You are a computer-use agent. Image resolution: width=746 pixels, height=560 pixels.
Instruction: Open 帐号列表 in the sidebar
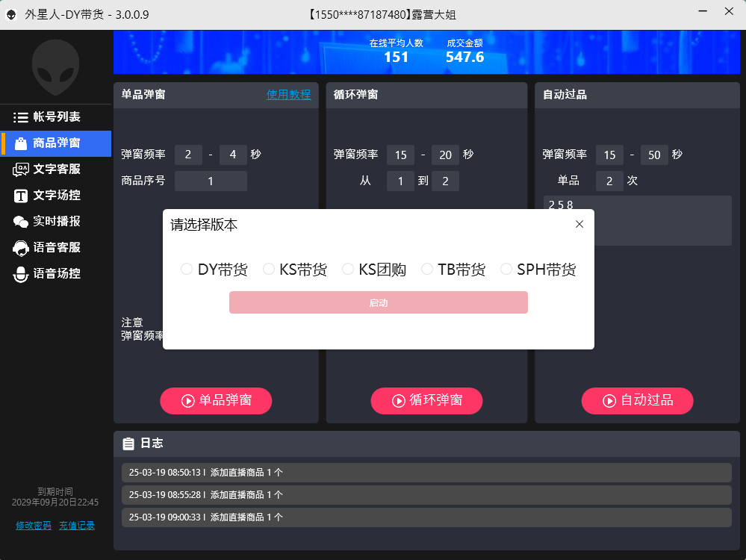[x=56, y=117]
